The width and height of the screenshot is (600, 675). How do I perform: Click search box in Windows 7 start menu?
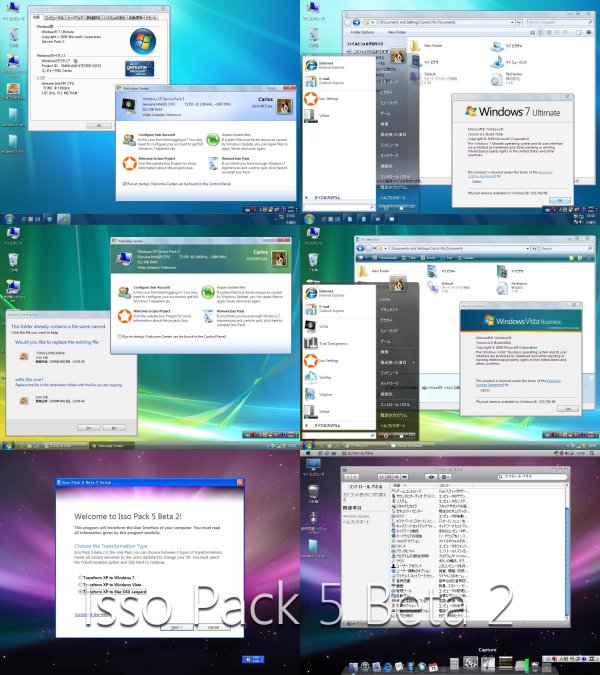pos(339,207)
